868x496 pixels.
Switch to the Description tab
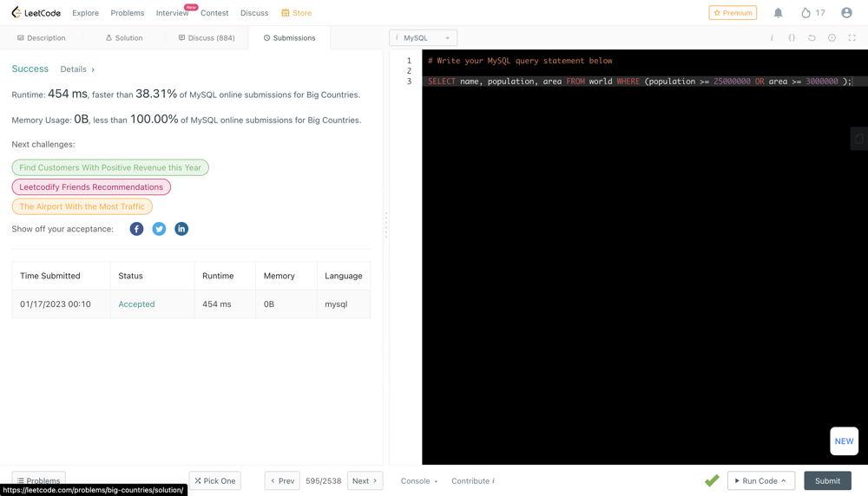42,38
